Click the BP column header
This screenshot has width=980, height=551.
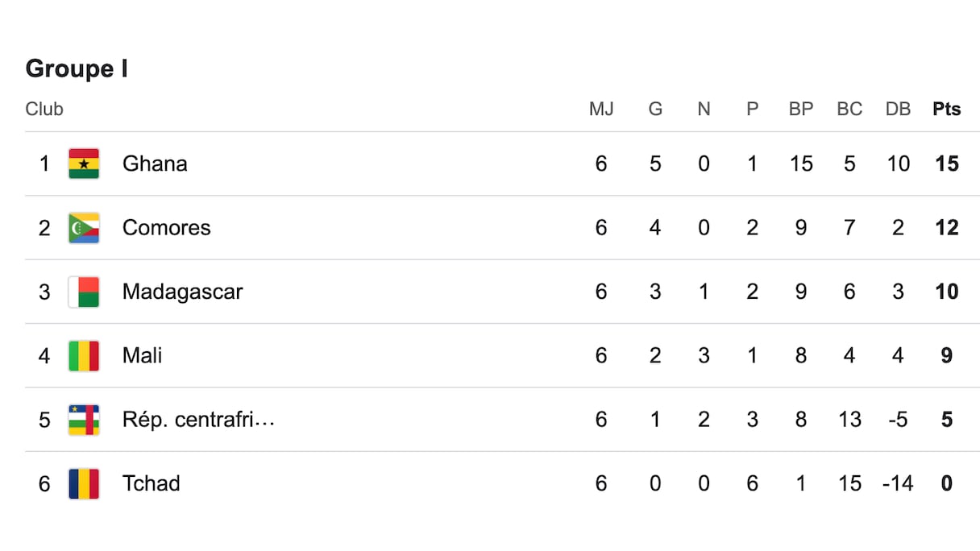[801, 109]
